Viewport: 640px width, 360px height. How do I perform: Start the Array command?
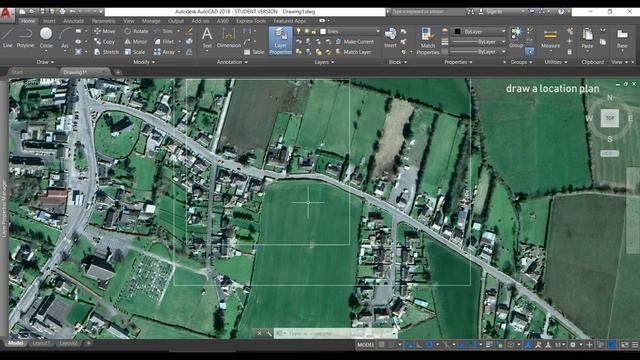coord(164,52)
